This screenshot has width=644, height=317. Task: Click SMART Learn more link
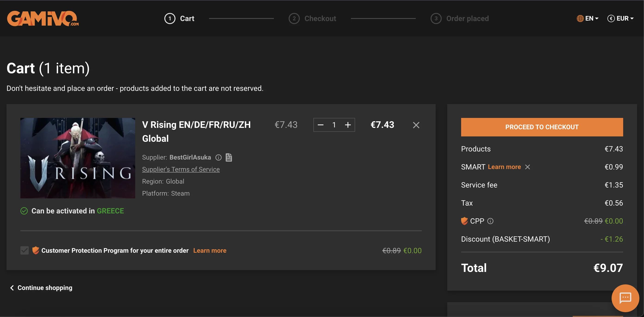pyautogui.click(x=504, y=167)
